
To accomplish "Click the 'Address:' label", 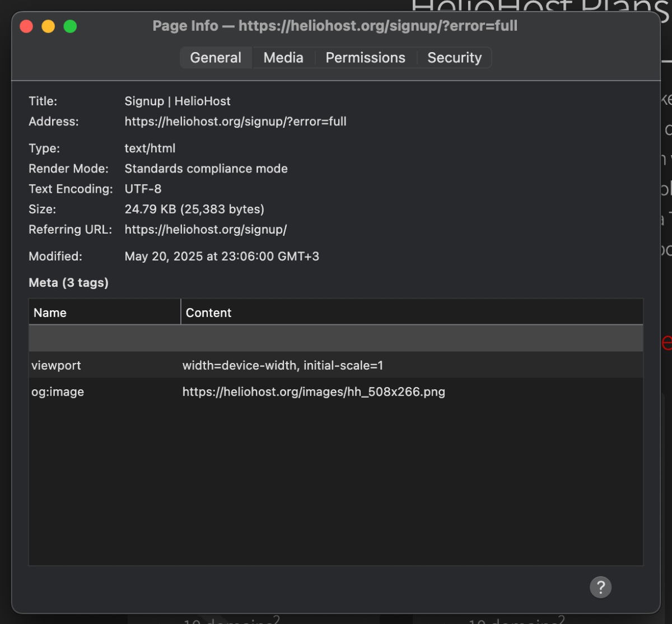I will (54, 122).
